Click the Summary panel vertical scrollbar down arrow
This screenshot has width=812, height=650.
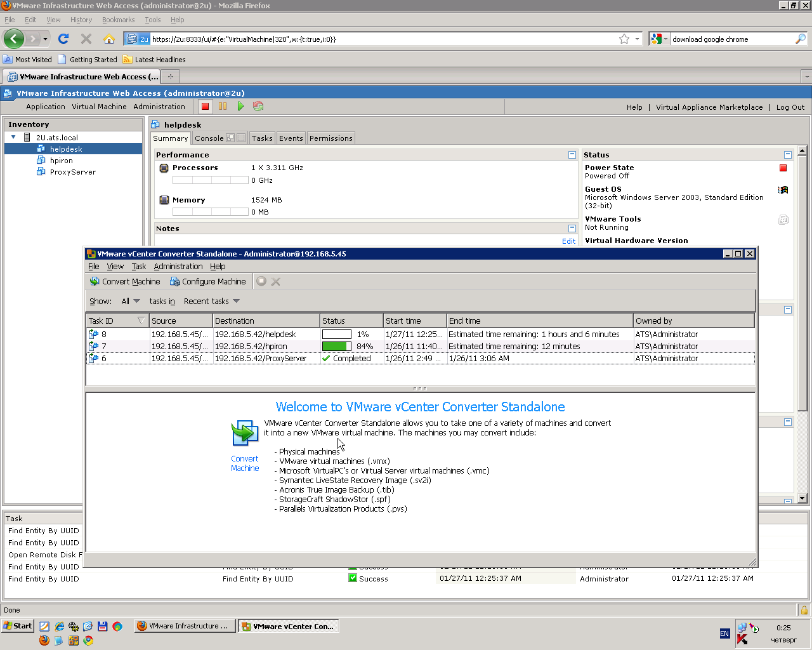(x=802, y=499)
